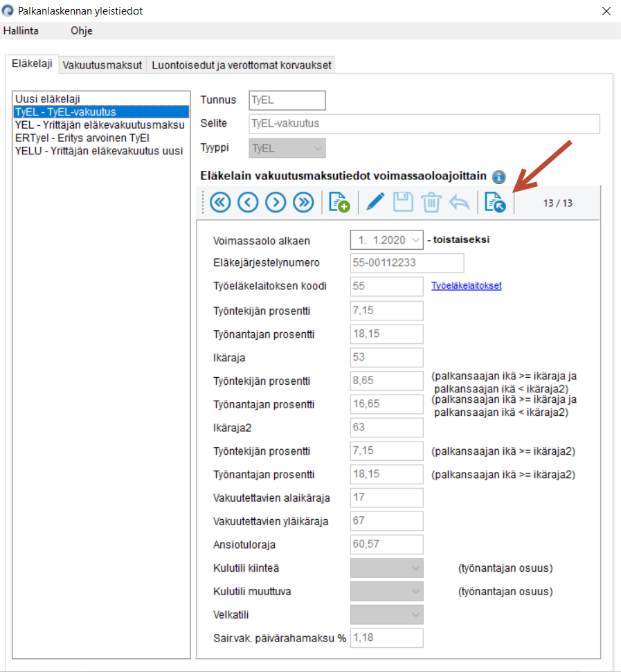Image resolution: width=621 pixels, height=672 pixels.
Task: Open the Kulutili kiinteä dropdown
Action: pyautogui.click(x=386, y=568)
